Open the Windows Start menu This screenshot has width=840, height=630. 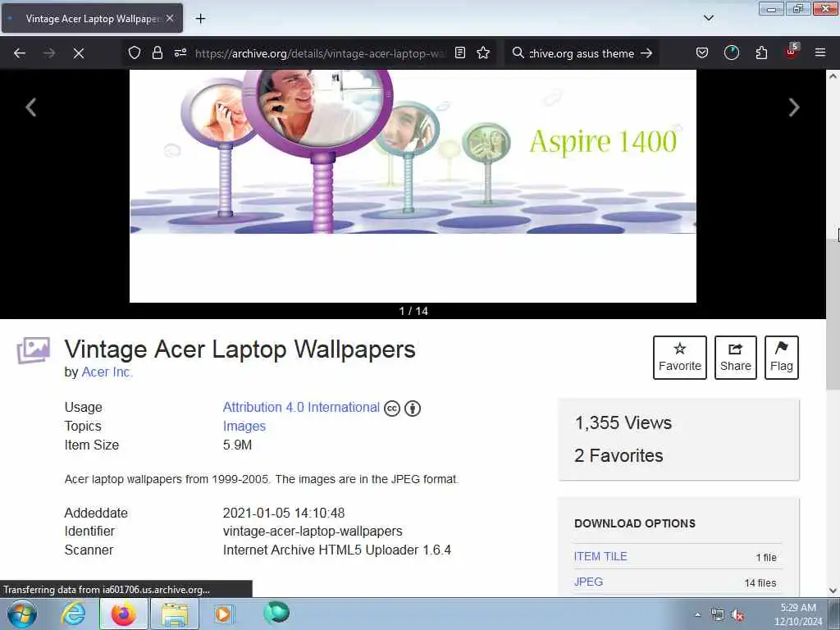click(22, 614)
